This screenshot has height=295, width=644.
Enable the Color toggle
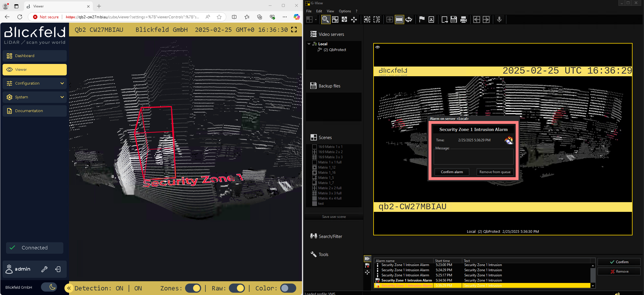288,288
